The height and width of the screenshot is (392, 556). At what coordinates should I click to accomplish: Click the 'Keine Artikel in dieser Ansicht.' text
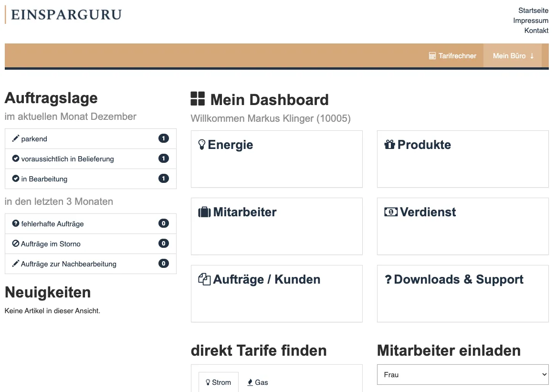(x=52, y=311)
